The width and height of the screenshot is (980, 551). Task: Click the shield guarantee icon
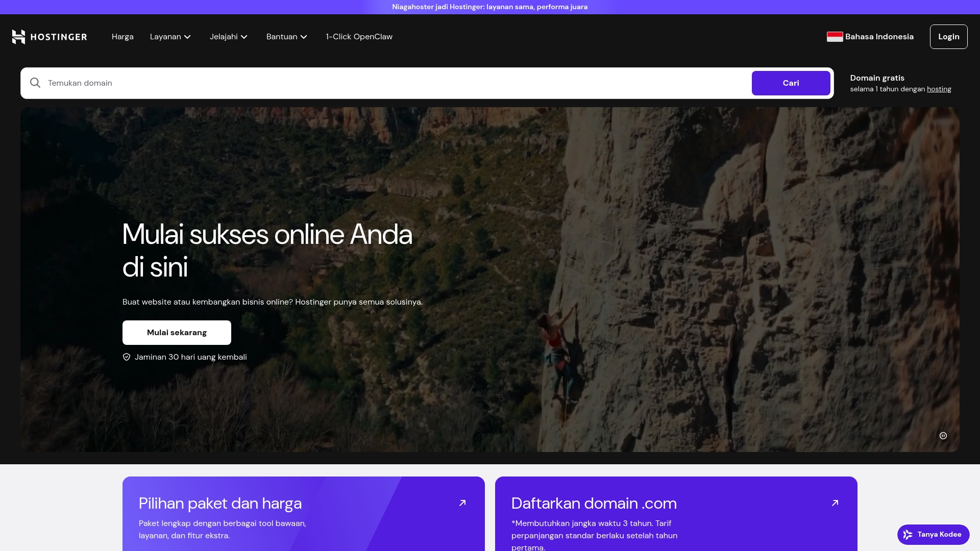127,357
